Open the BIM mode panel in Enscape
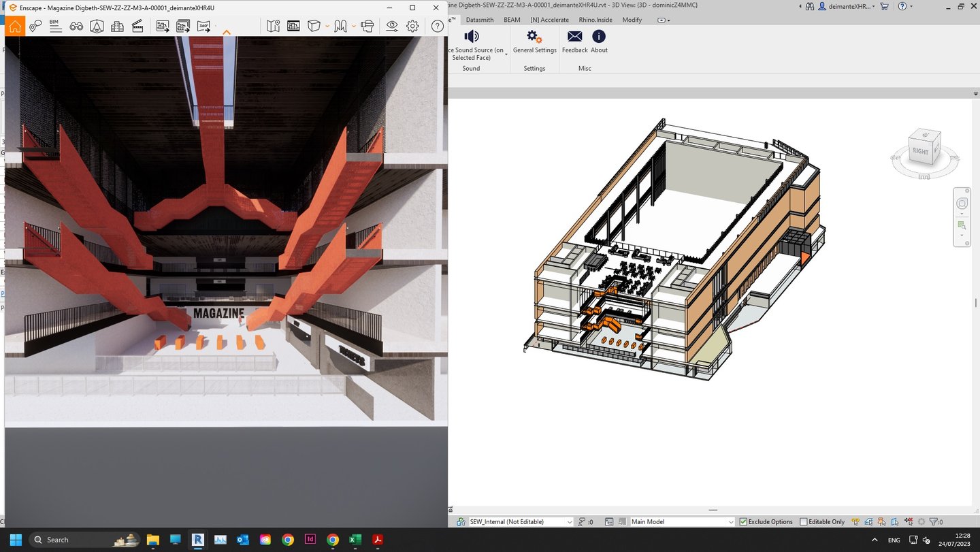The image size is (980, 552). (55, 26)
